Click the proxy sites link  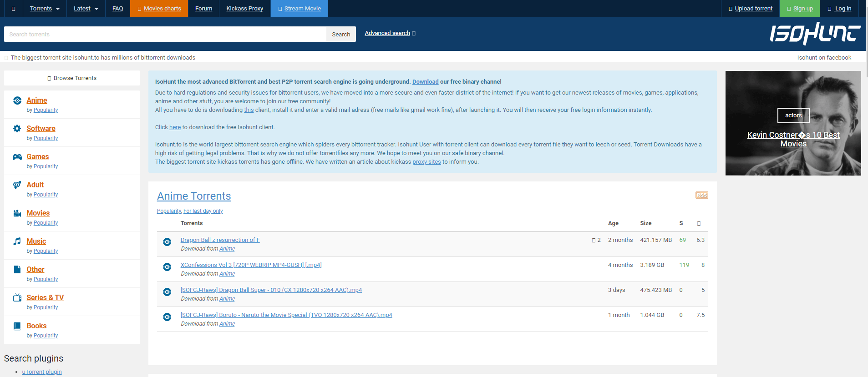point(426,162)
